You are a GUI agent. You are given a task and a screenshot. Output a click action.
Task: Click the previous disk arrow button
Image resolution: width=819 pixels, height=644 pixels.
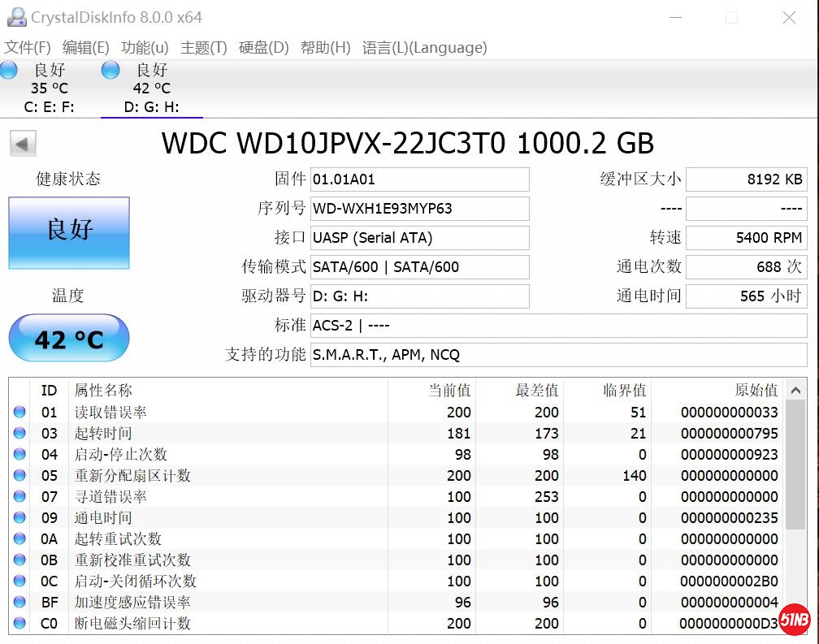click(23, 144)
